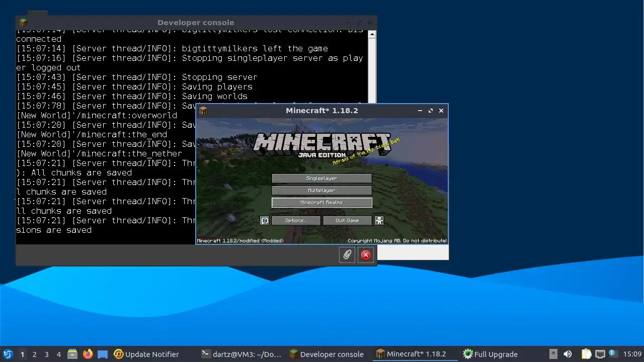The image size is (644, 362).
Task: Click the Developer console title bar grass block icon
Action: pyautogui.click(x=23, y=23)
